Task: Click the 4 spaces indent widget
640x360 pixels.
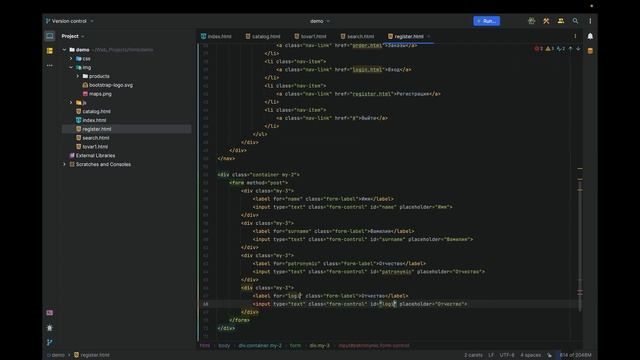Action: click(x=530, y=355)
